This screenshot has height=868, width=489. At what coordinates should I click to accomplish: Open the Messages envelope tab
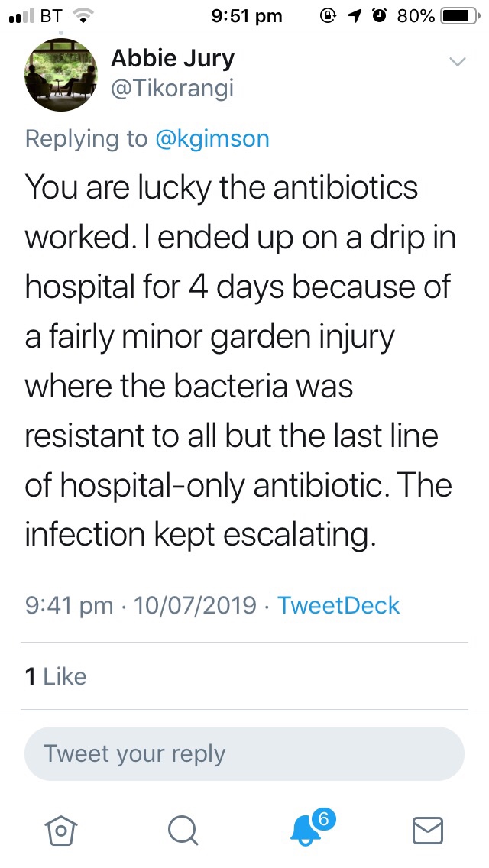point(427,830)
